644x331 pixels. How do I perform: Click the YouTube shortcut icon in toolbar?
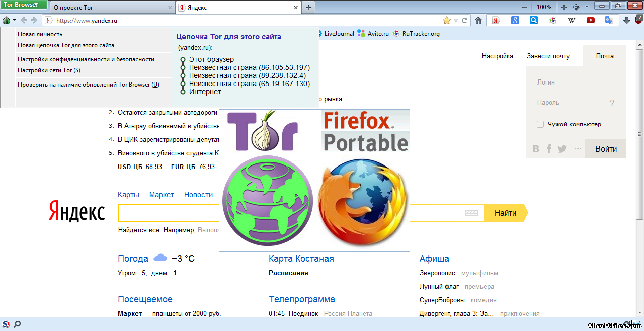pyautogui.click(x=591, y=20)
